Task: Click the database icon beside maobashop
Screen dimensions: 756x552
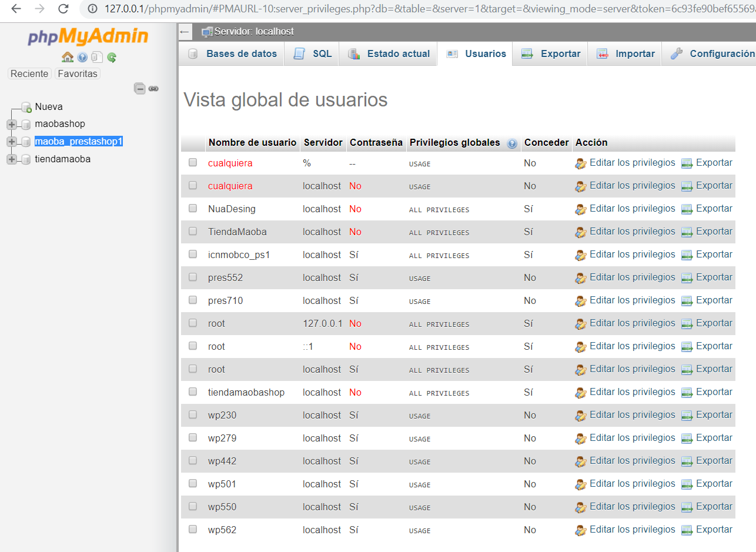Action: click(26, 125)
